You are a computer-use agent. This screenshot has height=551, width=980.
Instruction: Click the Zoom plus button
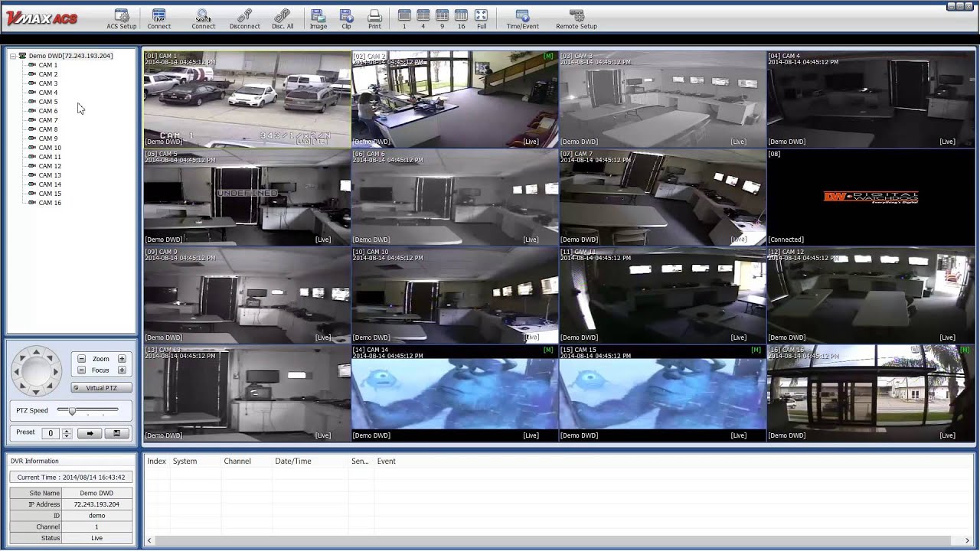point(122,359)
